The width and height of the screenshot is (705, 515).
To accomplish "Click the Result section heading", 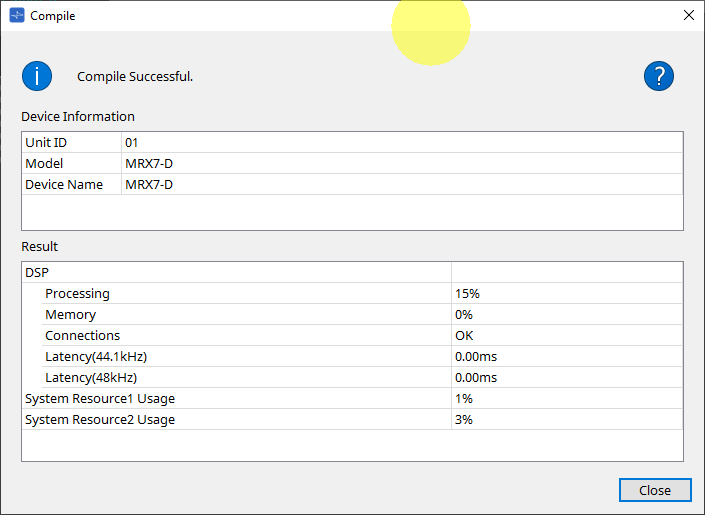I will pyautogui.click(x=40, y=246).
